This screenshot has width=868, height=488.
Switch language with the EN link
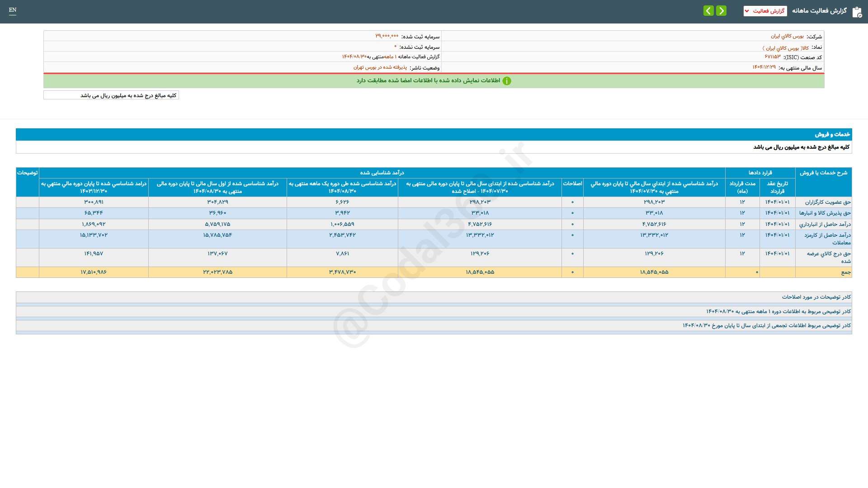tap(13, 10)
